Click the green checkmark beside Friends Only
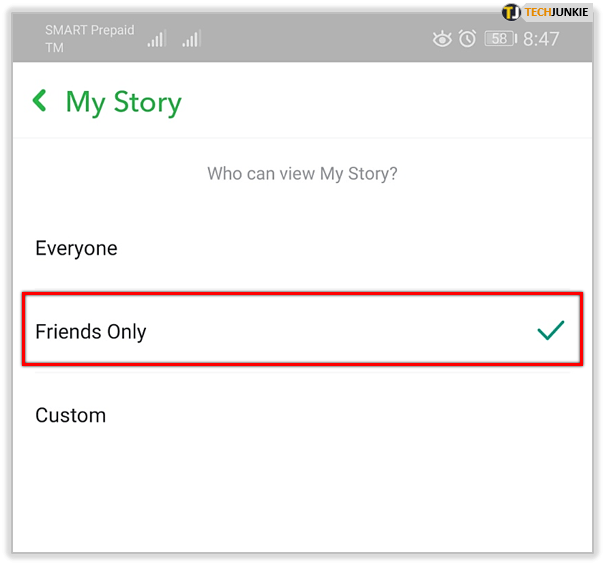Viewport: 605px width, 565px height. click(x=551, y=330)
